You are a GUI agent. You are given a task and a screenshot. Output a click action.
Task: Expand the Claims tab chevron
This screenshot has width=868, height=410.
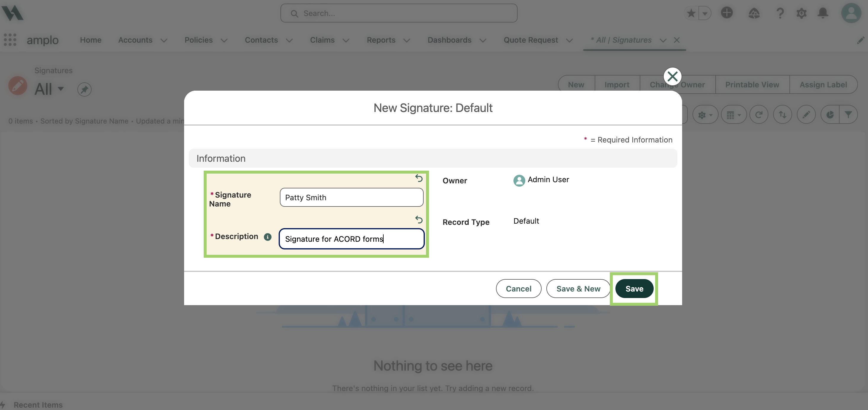click(346, 40)
